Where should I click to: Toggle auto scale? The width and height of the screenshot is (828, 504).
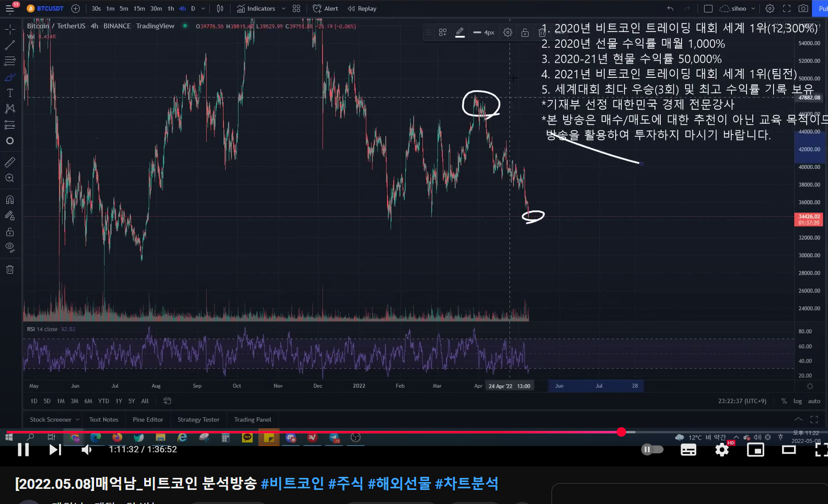[x=814, y=401]
